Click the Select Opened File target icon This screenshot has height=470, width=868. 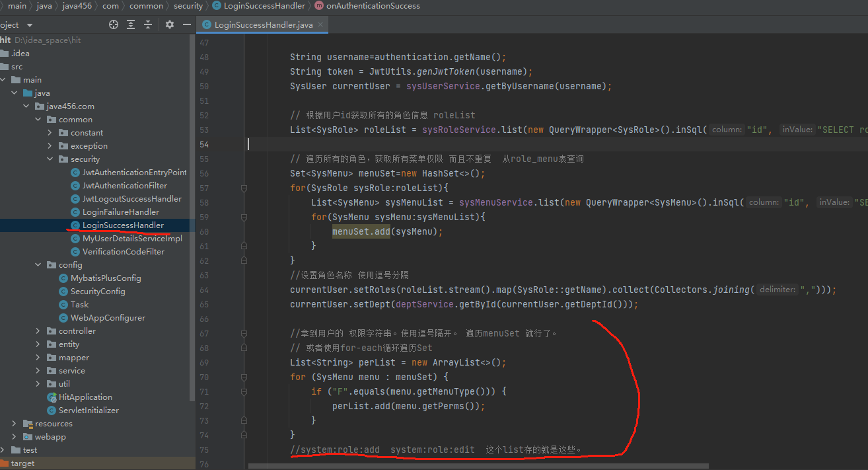[114, 24]
